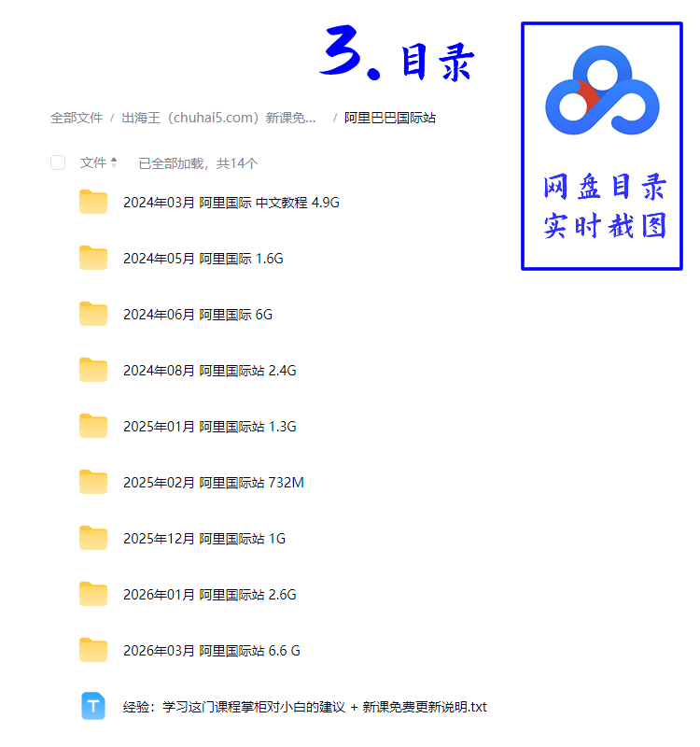Open 2026年01月 阿里国际站 2.6G folder name
This screenshot has width=700, height=747.
[209, 594]
